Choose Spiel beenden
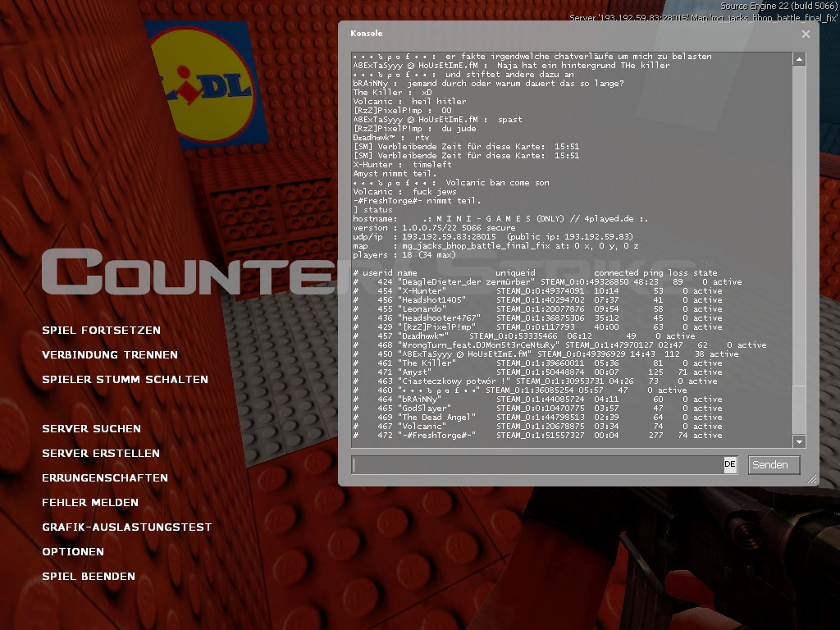Viewport: 840px width, 630px height. tap(89, 577)
